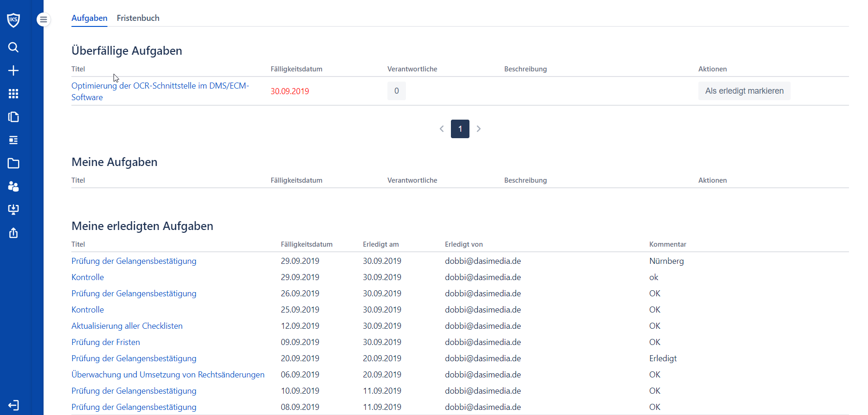The image size is (868, 415).
Task: Click the lowercase ok comment cell
Action: (653, 277)
